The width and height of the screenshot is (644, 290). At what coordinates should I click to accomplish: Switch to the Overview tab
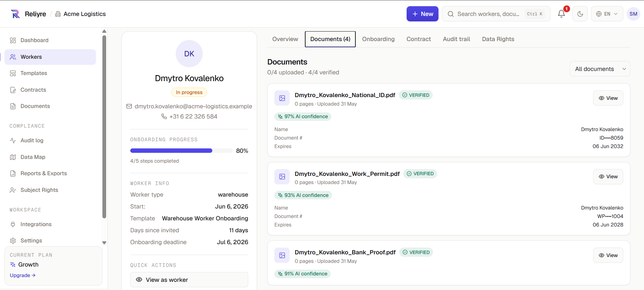click(285, 39)
